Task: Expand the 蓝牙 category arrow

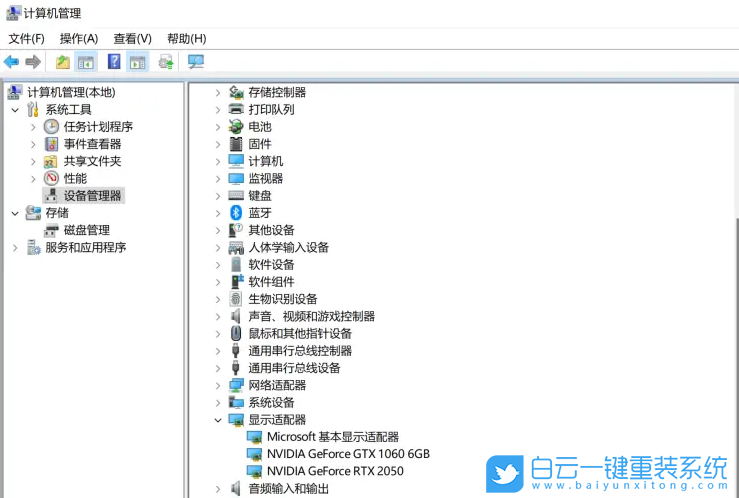Action: point(218,213)
